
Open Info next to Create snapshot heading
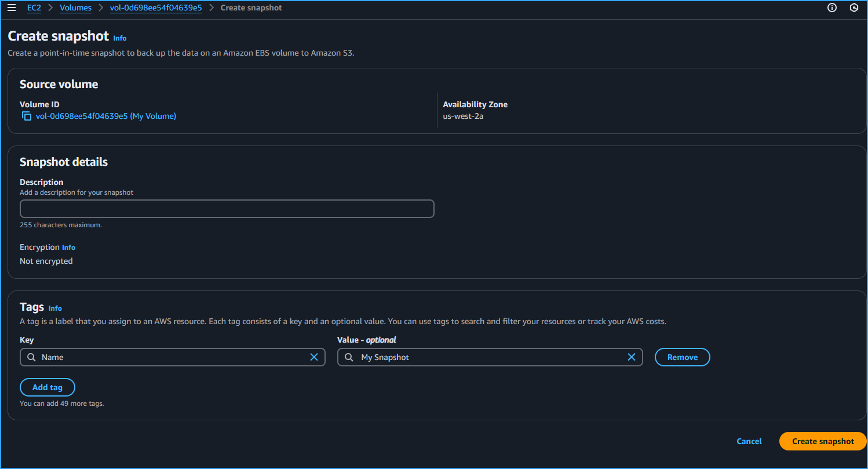pyautogui.click(x=119, y=38)
